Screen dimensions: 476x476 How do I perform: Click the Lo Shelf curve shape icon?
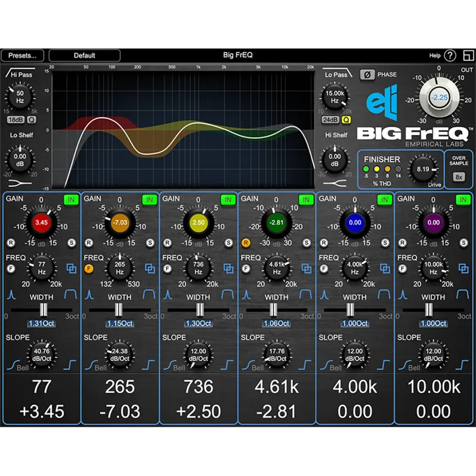(20, 183)
